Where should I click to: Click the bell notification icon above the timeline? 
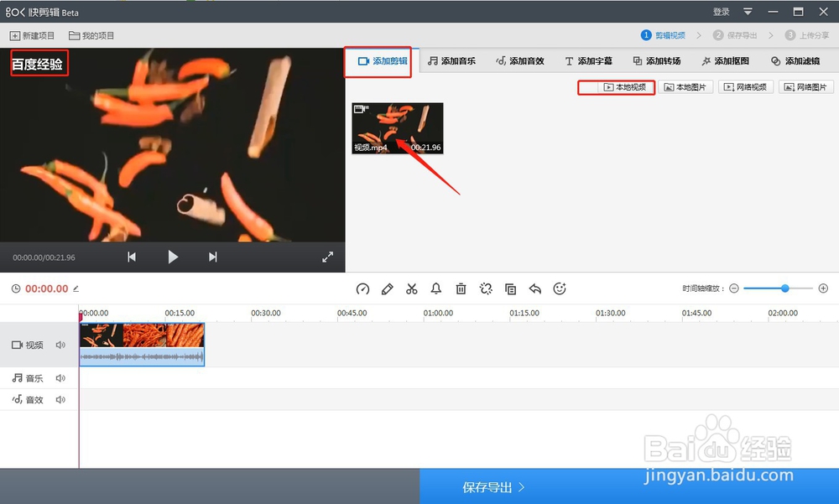pyautogui.click(x=435, y=288)
